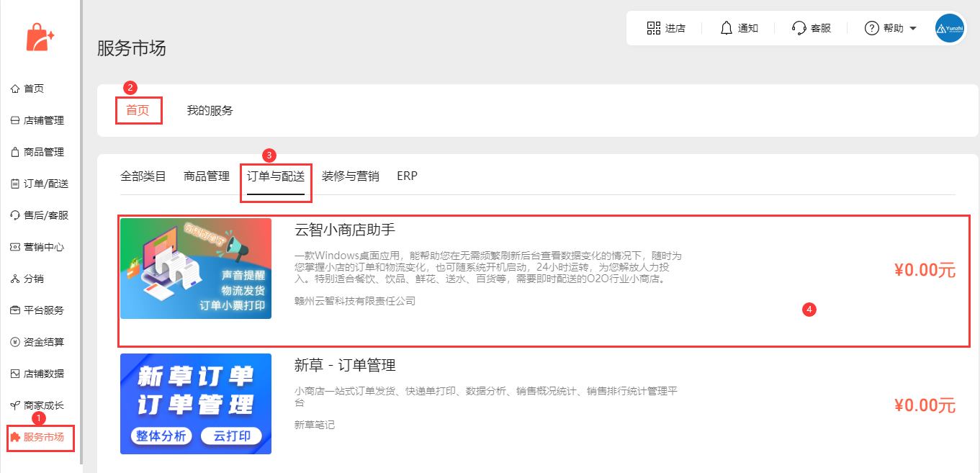Click the 店铺管理 store icon
Screen dimensions: 980x473
click(x=15, y=120)
